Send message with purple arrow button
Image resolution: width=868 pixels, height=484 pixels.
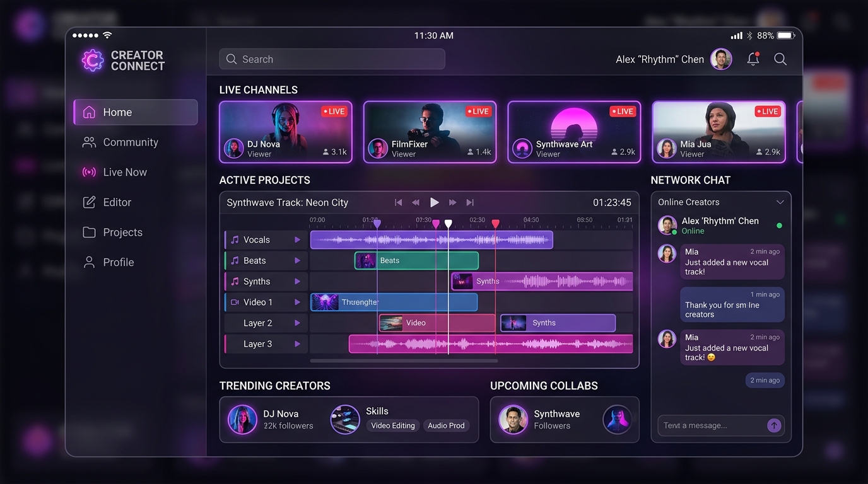tap(774, 425)
